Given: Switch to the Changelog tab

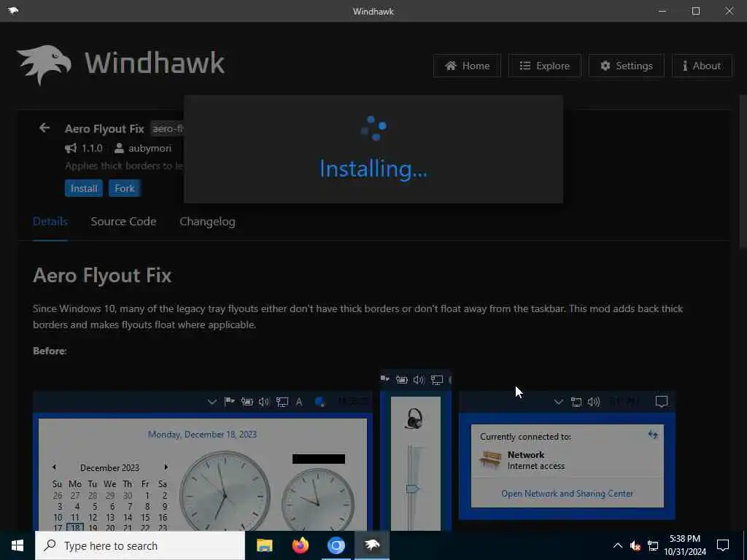Looking at the screenshot, I should tap(207, 222).
